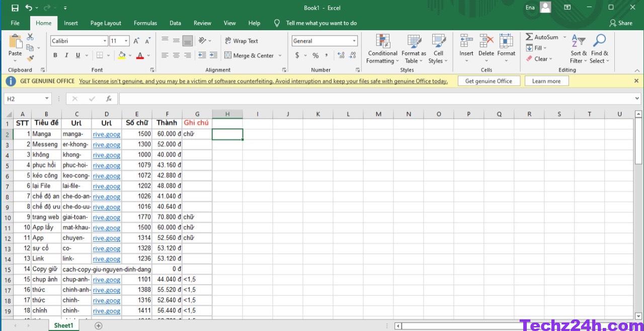Open Conditional Formatting
Screen dimensions: 644x331
[382, 49]
